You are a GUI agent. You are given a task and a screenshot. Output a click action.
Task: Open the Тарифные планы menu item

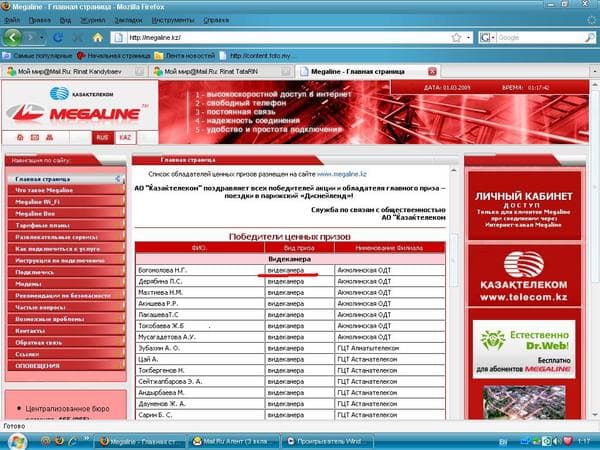coord(66,225)
